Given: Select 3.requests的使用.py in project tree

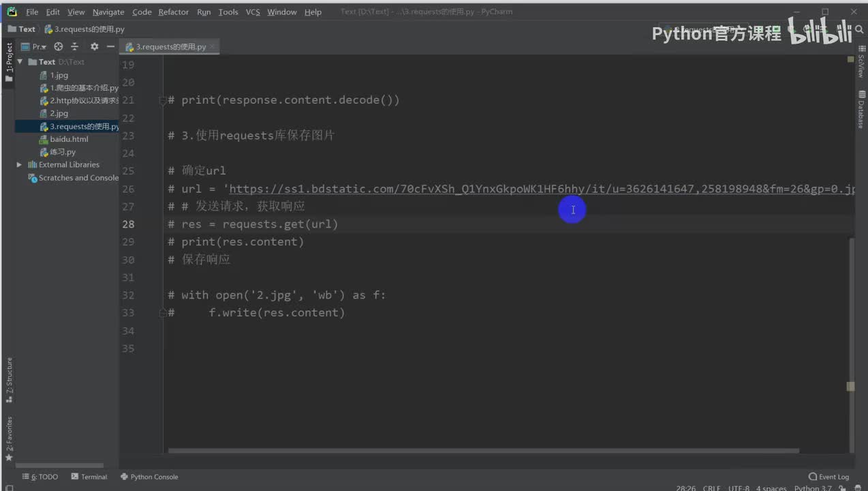Looking at the screenshot, I should point(67,126).
